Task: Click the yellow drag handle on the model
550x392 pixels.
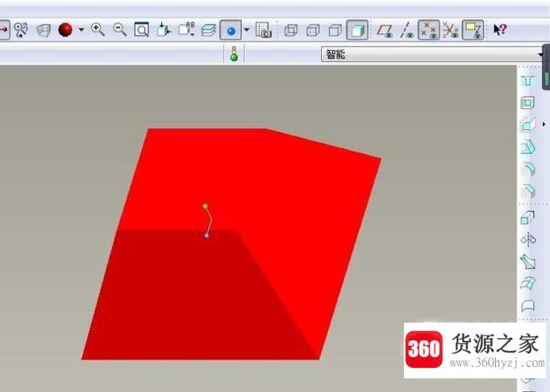Action: coord(206,206)
